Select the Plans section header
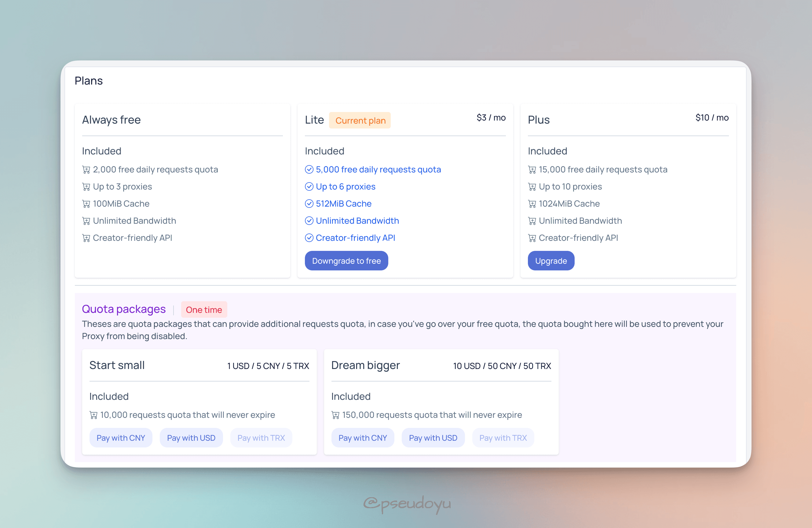The width and height of the screenshot is (812, 528). pyautogui.click(x=89, y=80)
